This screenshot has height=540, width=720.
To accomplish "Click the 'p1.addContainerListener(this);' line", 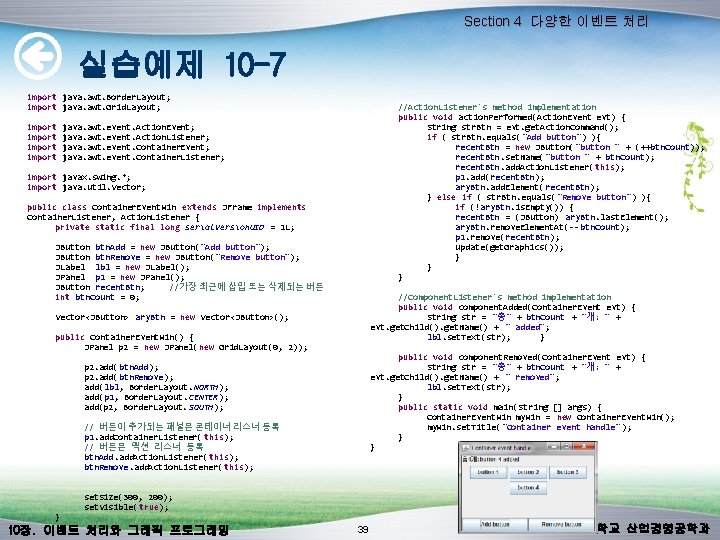I will (x=159, y=437).
